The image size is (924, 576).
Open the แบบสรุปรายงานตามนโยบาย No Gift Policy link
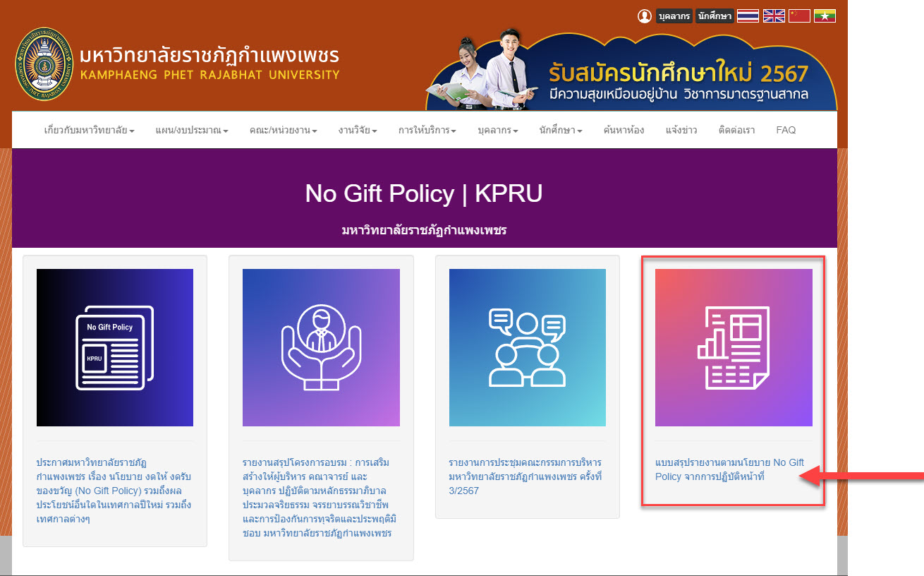tap(730, 469)
